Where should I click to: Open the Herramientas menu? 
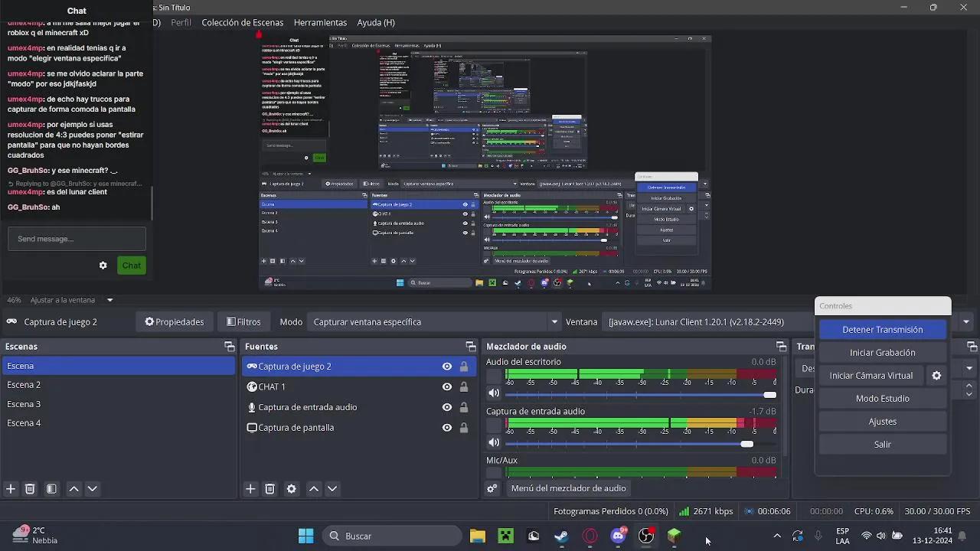click(320, 22)
